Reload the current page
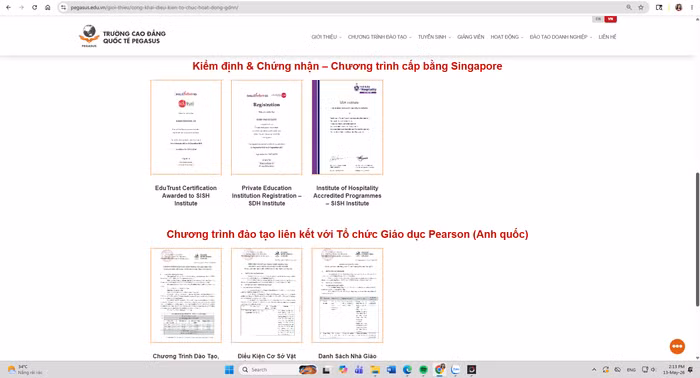 pos(34,7)
